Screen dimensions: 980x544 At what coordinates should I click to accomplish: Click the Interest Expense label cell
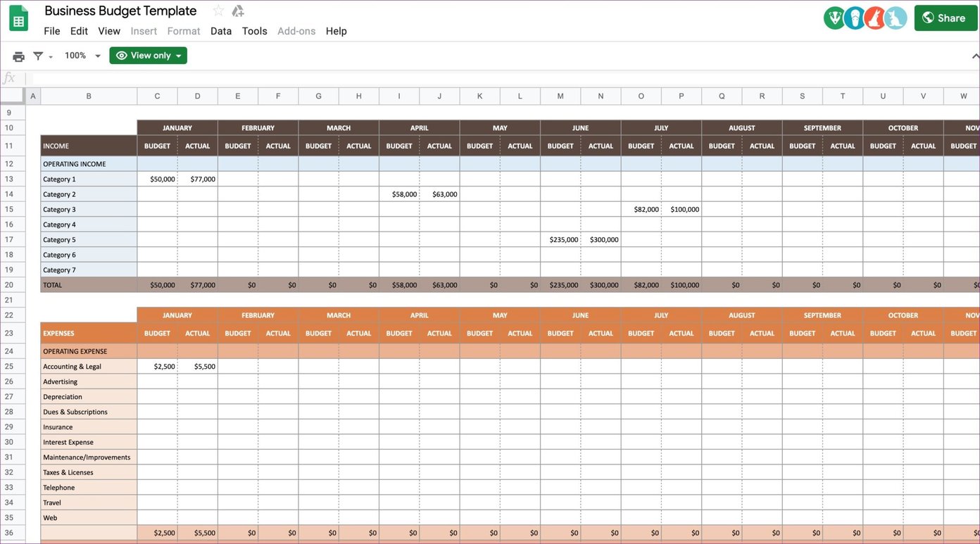[89, 442]
